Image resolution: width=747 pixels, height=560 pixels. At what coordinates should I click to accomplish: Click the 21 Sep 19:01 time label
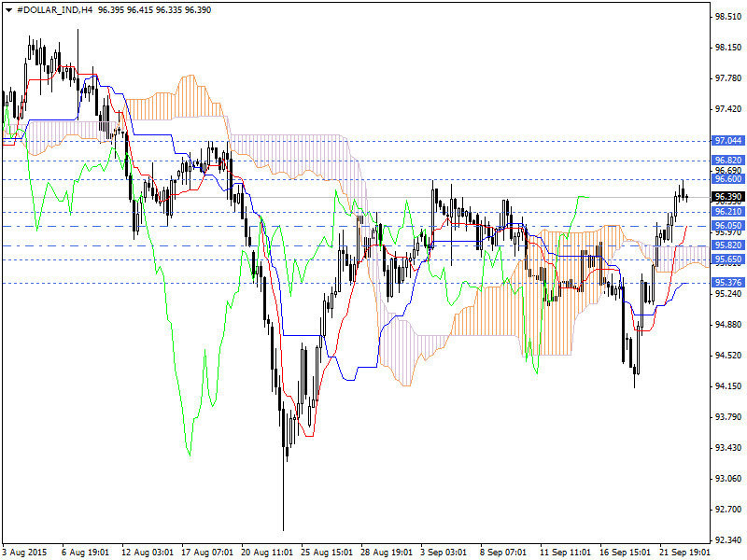684,552
